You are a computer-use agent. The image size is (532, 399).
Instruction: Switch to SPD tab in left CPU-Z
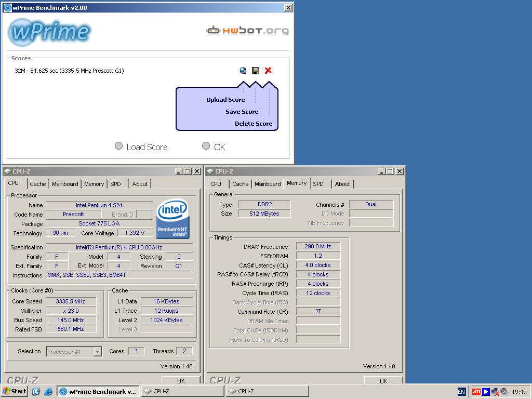tap(115, 184)
